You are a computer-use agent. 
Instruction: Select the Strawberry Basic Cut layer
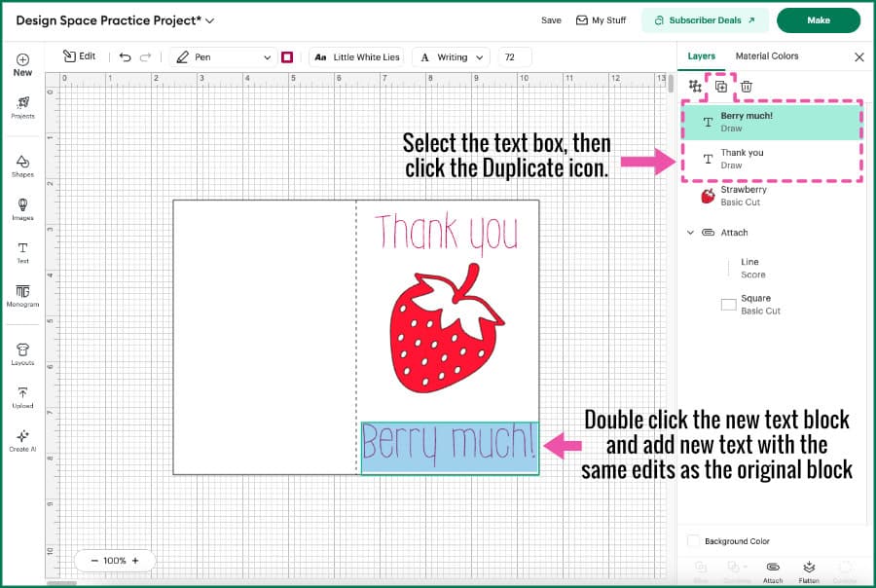[772, 196]
